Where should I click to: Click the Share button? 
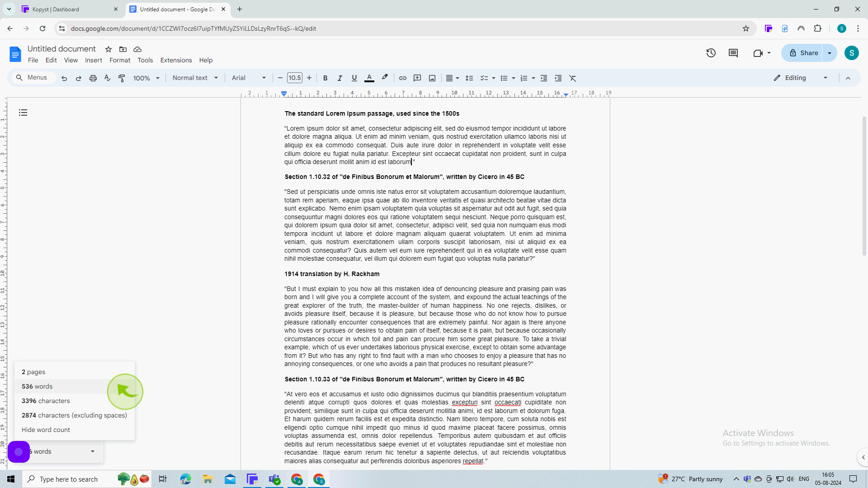click(804, 54)
